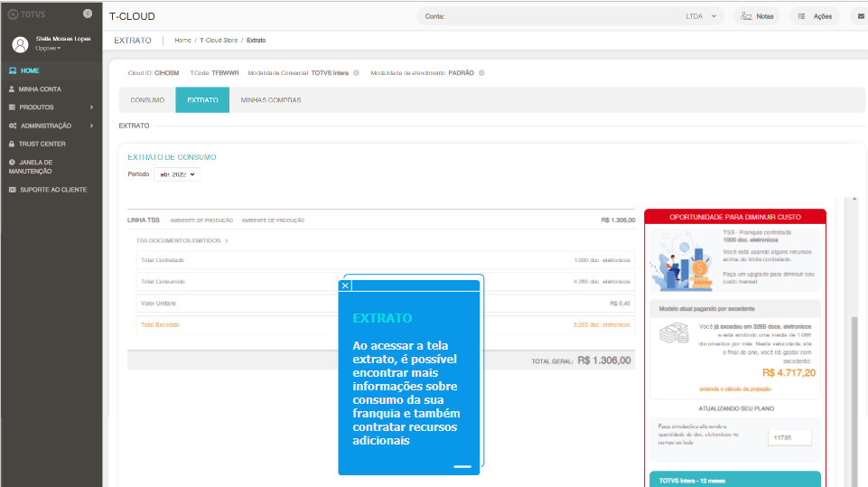Click info icon next to TOTVS Intera
This screenshot has width=868, height=487.
(x=356, y=72)
